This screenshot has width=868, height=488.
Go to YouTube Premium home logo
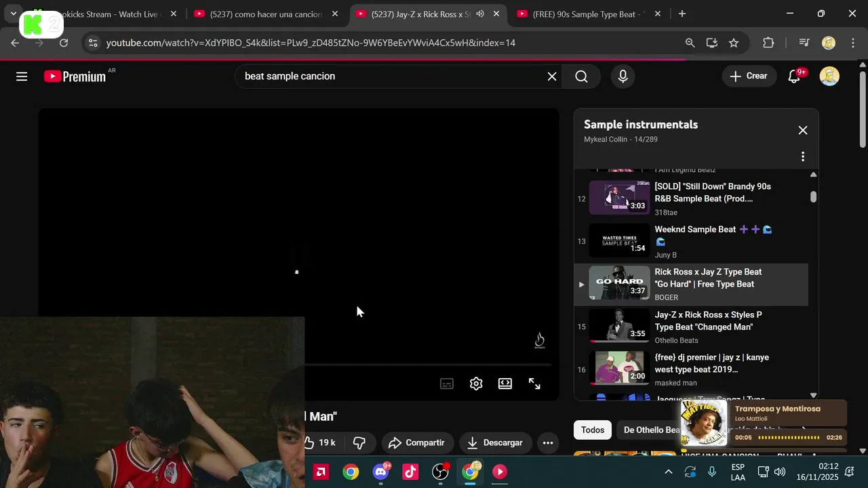(75, 77)
